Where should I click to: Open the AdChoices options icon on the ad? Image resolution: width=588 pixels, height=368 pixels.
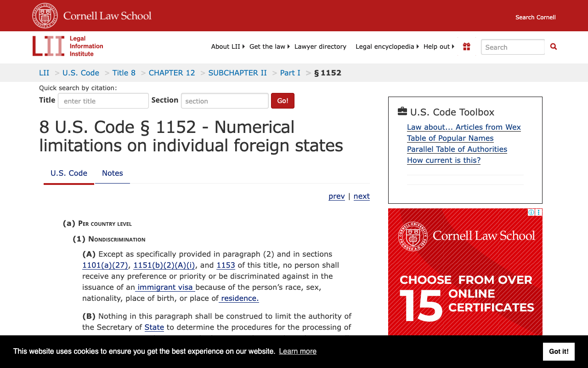(x=539, y=212)
